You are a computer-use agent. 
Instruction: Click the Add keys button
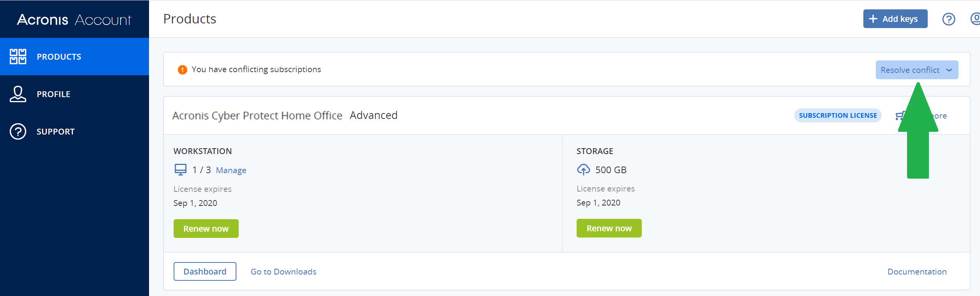(895, 18)
